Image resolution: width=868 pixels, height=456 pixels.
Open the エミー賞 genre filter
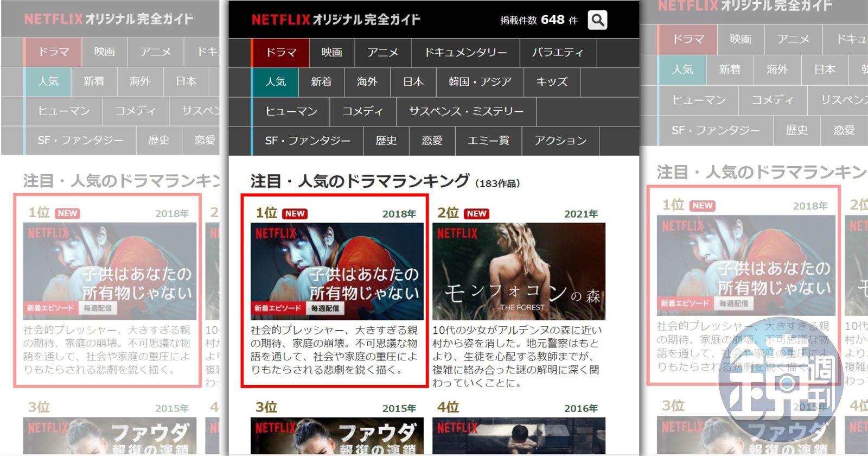[488, 141]
